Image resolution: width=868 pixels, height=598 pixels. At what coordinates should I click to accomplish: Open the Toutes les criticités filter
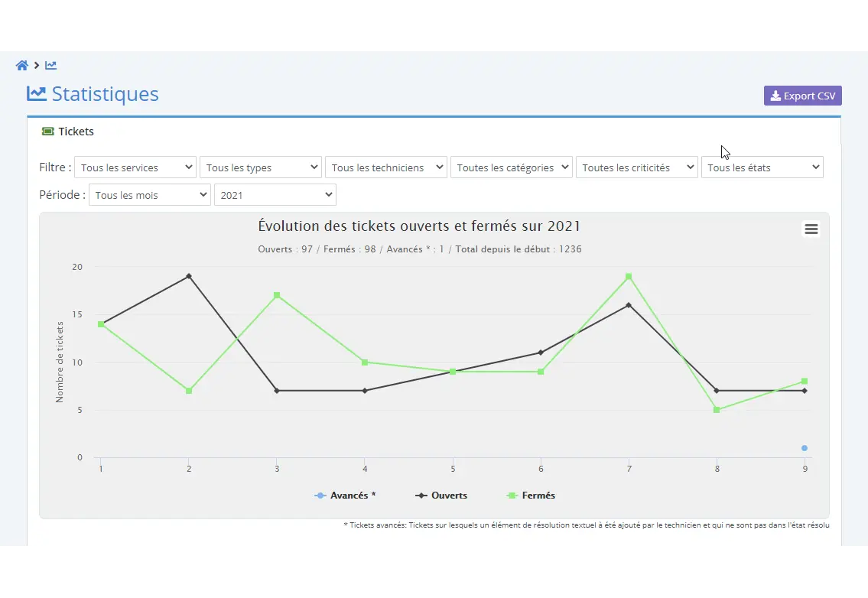(x=637, y=167)
